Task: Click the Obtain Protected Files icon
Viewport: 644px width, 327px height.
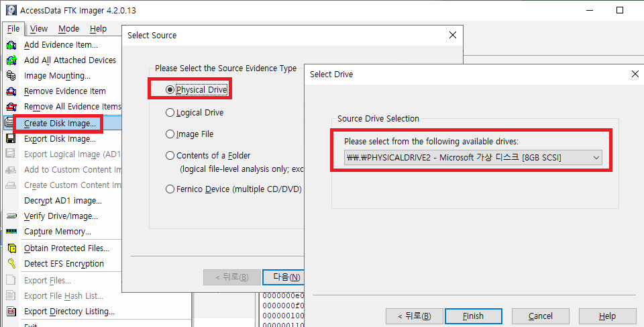Action: 11,248
